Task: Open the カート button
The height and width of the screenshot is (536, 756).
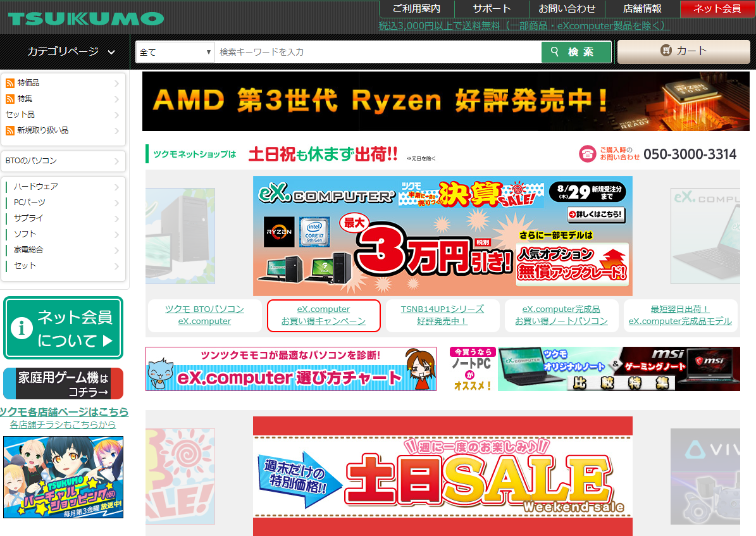Action: (684, 51)
